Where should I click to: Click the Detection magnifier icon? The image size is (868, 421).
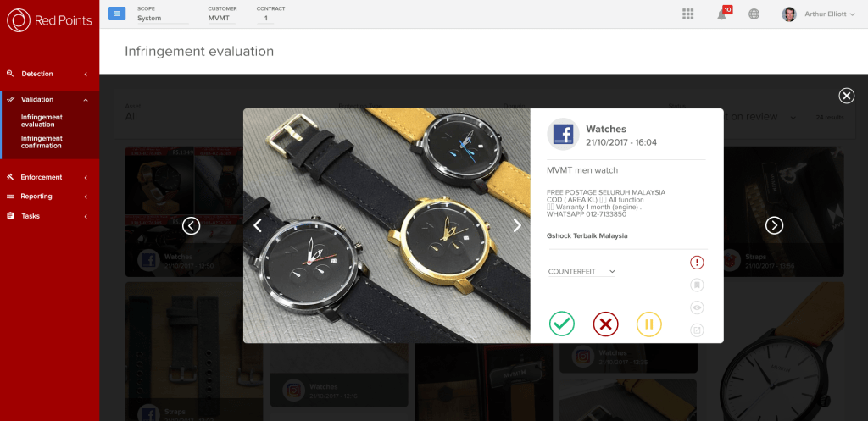(10, 73)
